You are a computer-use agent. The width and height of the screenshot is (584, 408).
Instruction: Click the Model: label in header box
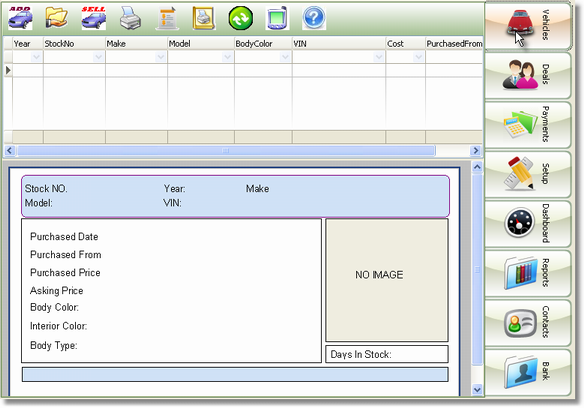point(39,203)
